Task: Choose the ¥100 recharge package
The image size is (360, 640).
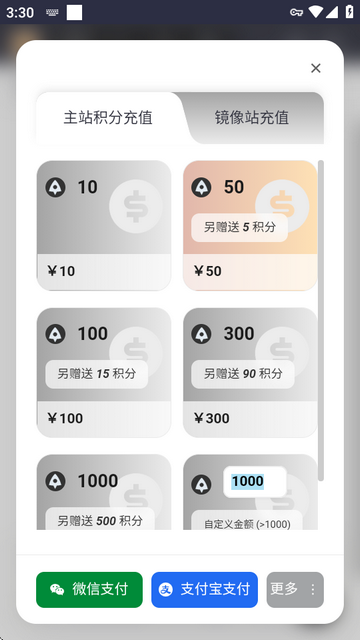Action: (x=104, y=372)
